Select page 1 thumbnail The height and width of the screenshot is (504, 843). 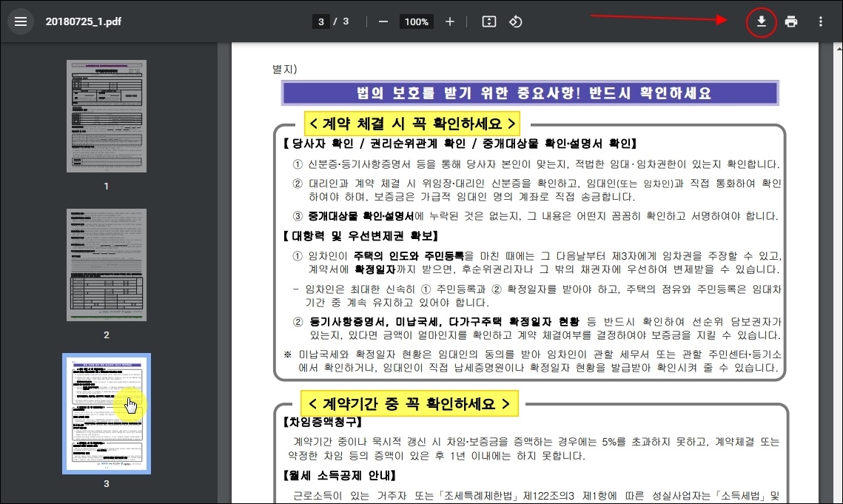107,116
